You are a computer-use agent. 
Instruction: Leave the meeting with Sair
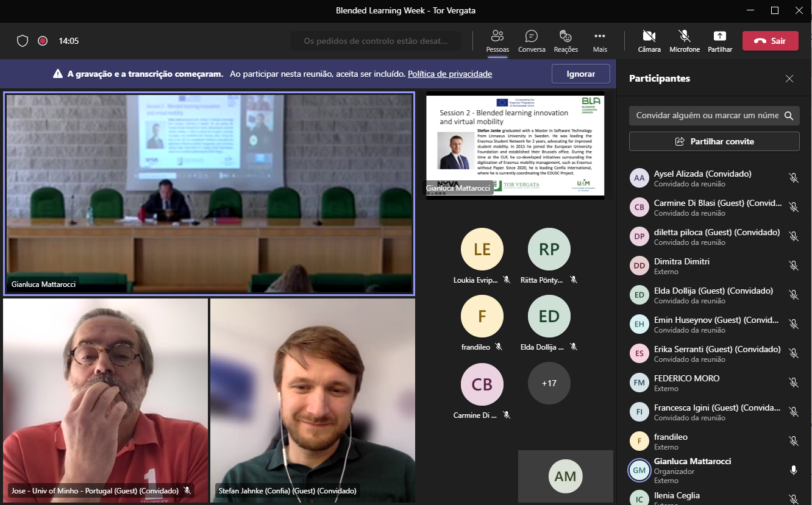coord(770,41)
